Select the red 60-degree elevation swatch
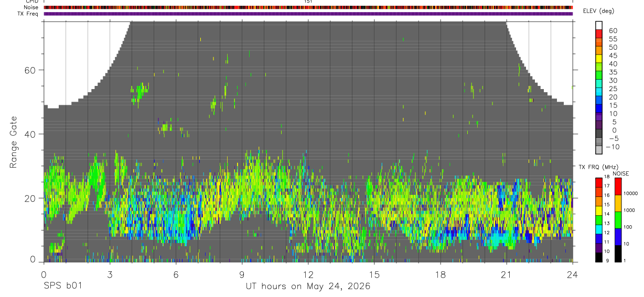 pyautogui.click(x=599, y=33)
